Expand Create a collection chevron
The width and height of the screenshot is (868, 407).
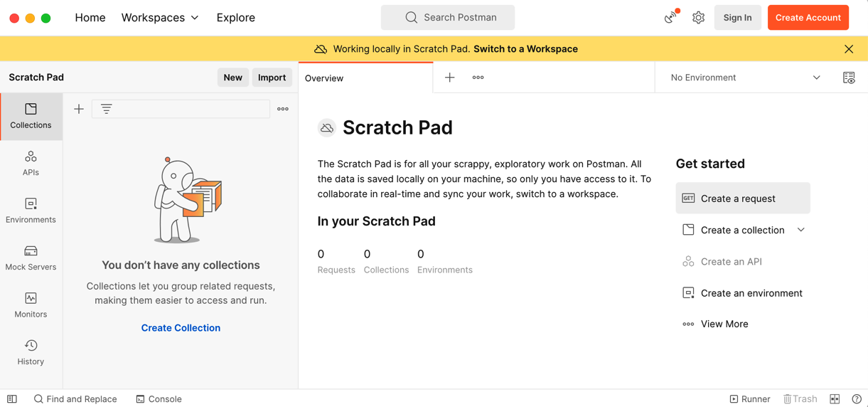click(x=801, y=230)
